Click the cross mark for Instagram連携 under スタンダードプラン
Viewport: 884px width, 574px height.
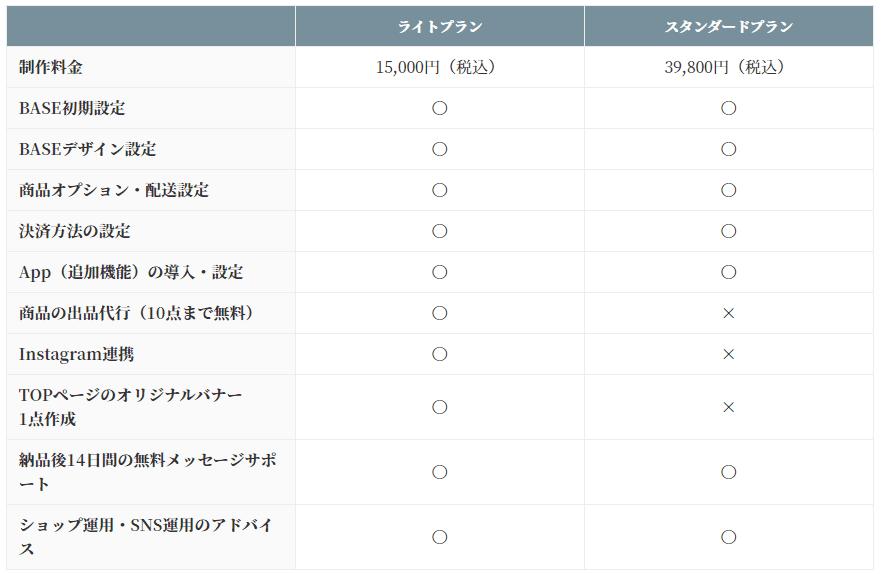(x=728, y=354)
